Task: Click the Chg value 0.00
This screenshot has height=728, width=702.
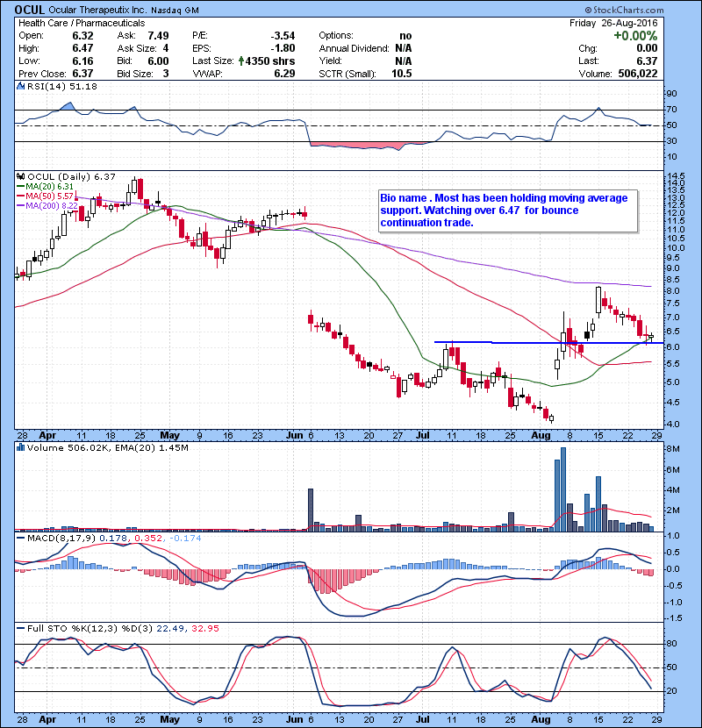Action: [647, 48]
